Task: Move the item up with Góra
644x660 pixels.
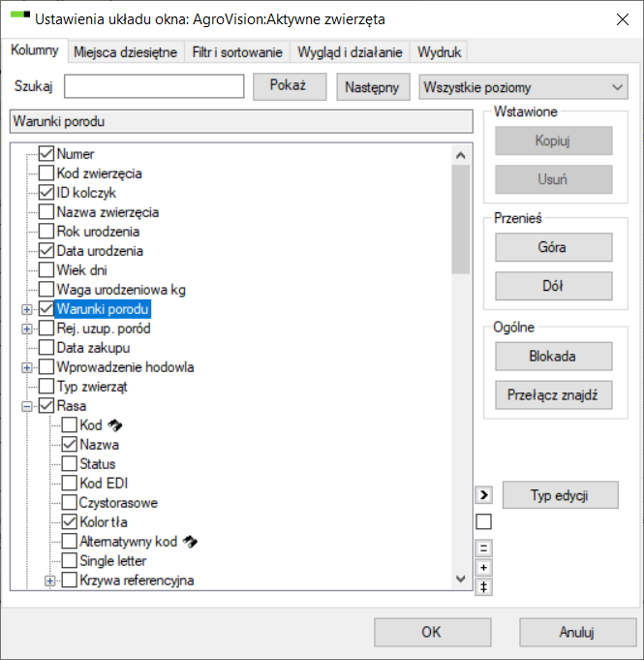Action: coord(554,247)
